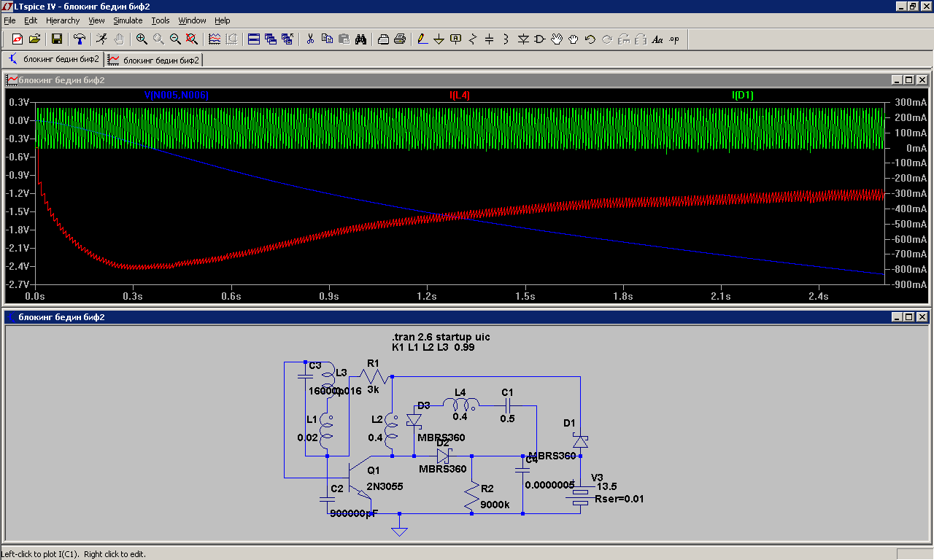Select the Capacitor component tool

[489, 39]
